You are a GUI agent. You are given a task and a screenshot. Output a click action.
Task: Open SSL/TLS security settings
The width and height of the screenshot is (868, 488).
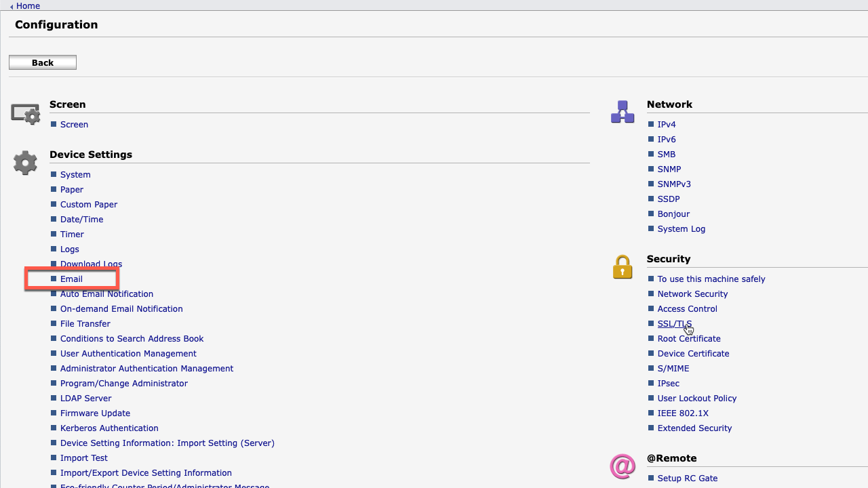tap(675, 324)
